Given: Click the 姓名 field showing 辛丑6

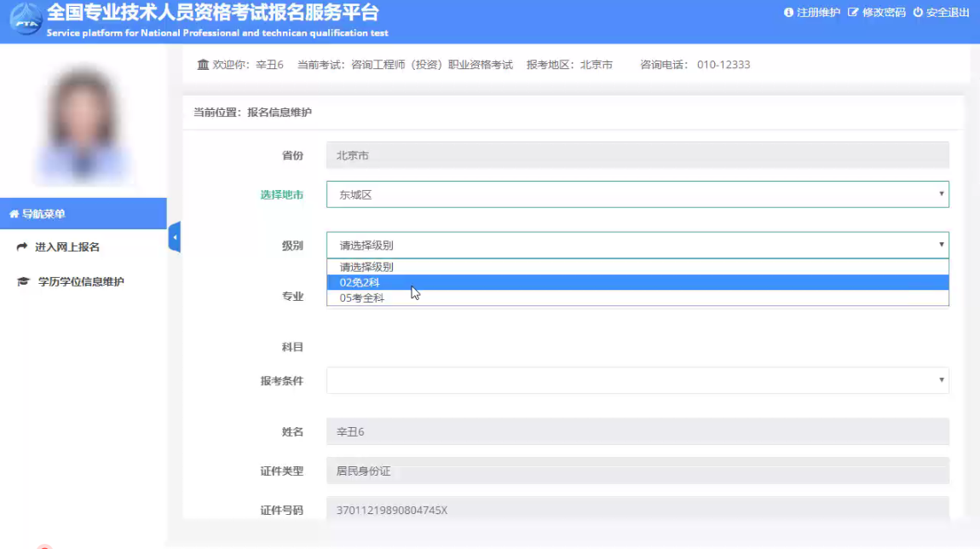Looking at the screenshot, I should [637, 431].
